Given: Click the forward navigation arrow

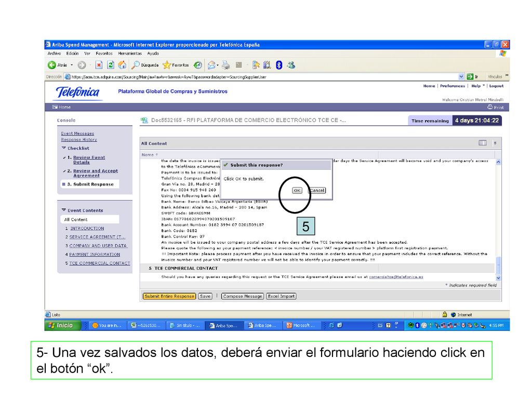Looking at the screenshot, I should (x=82, y=65).
